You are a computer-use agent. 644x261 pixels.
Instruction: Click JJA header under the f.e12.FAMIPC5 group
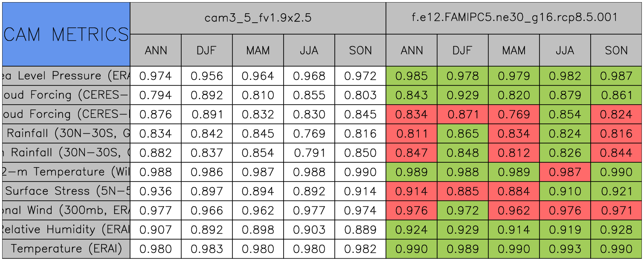[x=565, y=50]
